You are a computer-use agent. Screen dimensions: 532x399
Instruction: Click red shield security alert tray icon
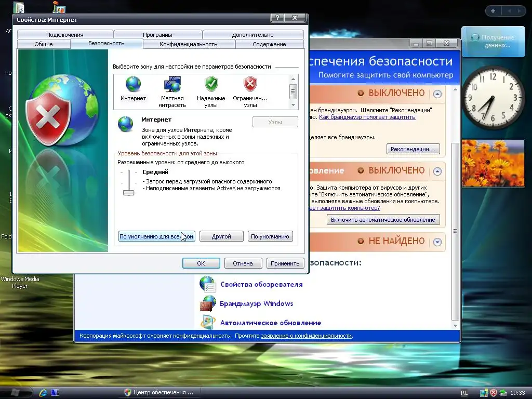tap(494, 393)
